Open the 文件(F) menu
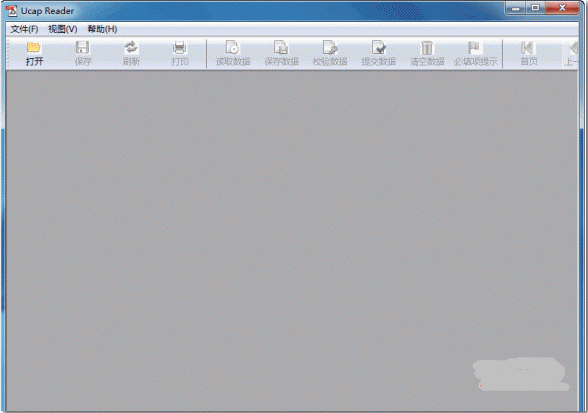 tap(24, 29)
